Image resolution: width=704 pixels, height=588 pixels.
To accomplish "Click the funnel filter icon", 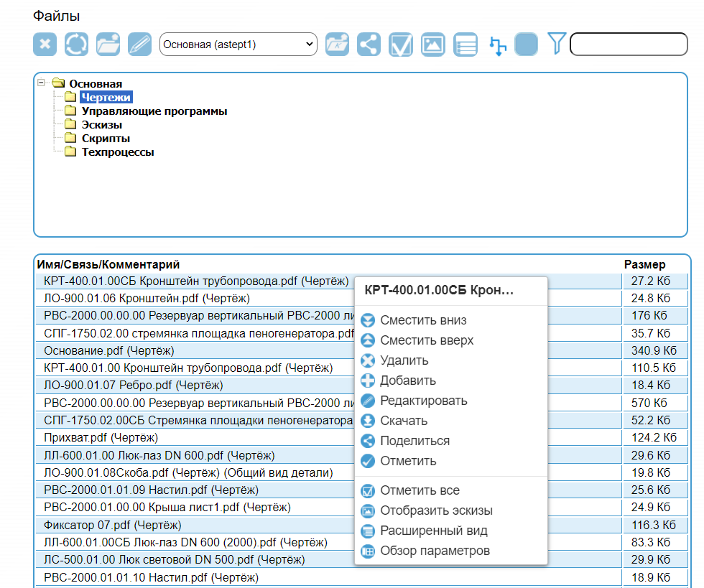I will coord(557,43).
